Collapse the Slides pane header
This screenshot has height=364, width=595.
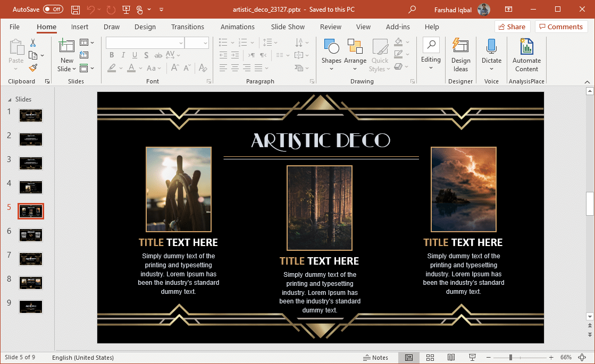(x=10, y=99)
